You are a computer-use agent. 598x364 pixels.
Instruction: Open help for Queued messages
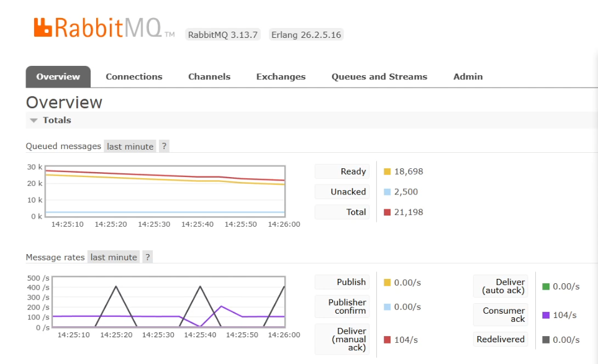pos(164,146)
